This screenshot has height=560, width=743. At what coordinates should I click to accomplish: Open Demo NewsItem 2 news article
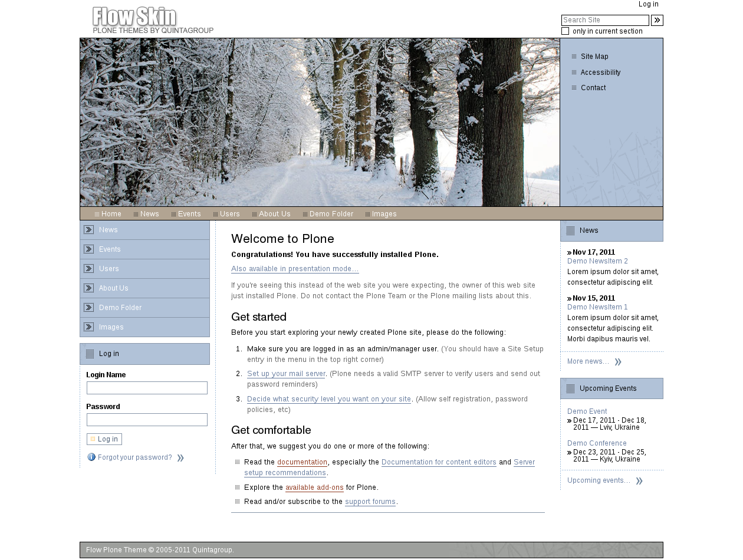[597, 261]
